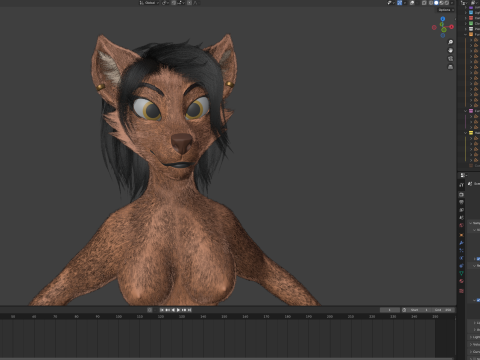This screenshot has height=360, width=480.
Task: Open the overlays settings dropdown arrow
Action: click(417, 3)
